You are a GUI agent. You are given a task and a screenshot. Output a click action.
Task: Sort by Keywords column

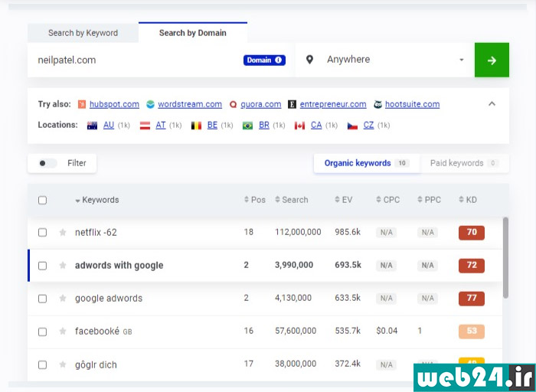97,200
